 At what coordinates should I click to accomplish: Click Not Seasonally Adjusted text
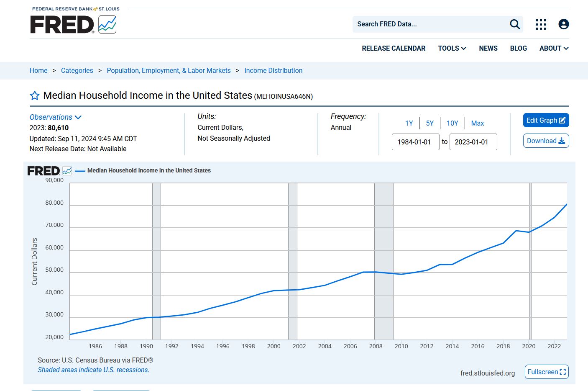click(234, 139)
